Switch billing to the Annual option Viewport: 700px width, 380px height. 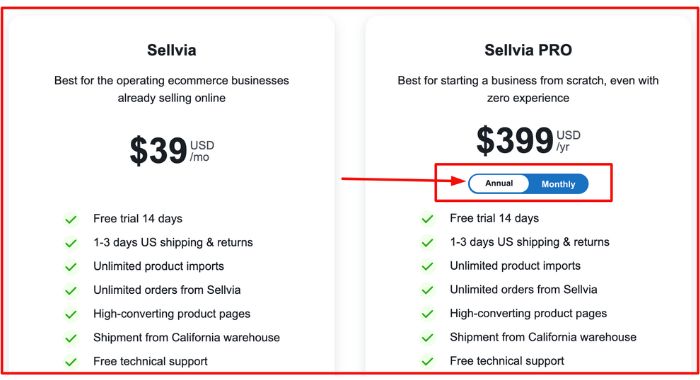(x=499, y=184)
